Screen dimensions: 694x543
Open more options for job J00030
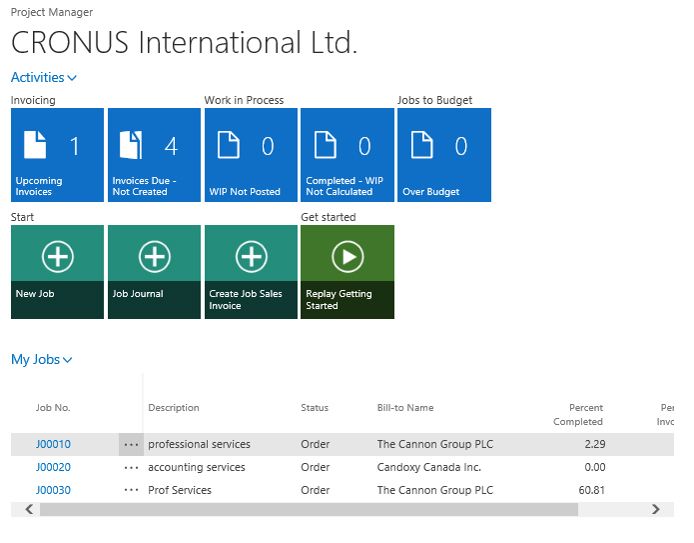tap(131, 490)
